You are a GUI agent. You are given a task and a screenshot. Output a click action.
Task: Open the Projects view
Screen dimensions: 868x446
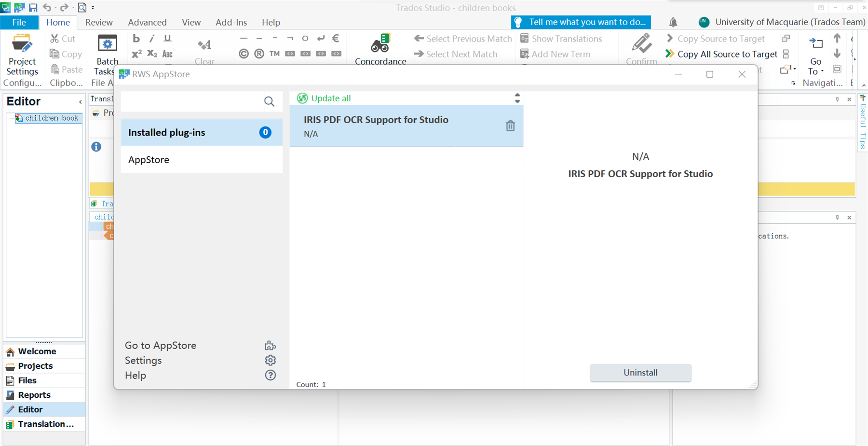pos(44,366)
